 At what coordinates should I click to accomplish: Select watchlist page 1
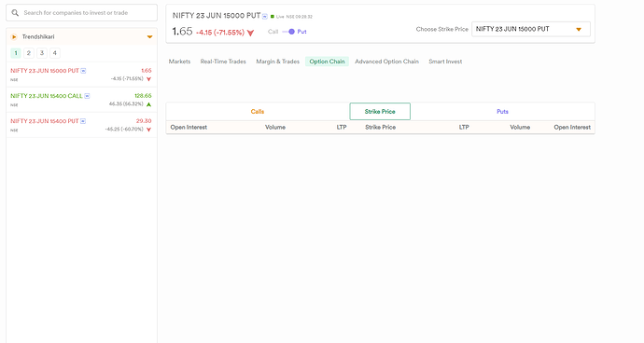[16, 53]
